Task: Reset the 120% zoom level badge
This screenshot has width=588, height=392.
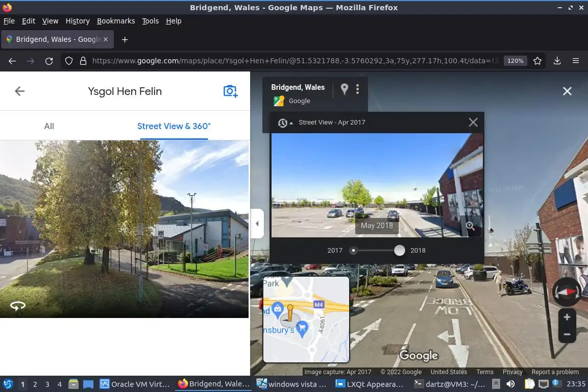Action: [x=515, y=61]
